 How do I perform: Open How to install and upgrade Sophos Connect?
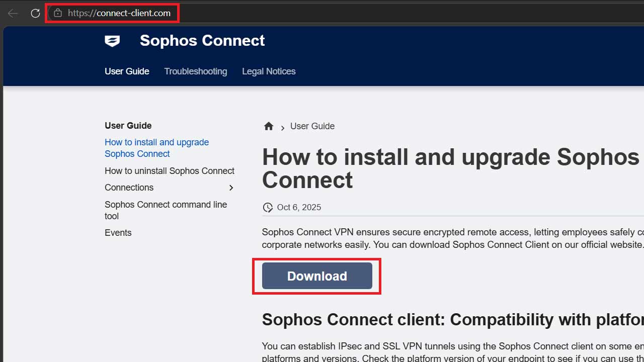156,148
